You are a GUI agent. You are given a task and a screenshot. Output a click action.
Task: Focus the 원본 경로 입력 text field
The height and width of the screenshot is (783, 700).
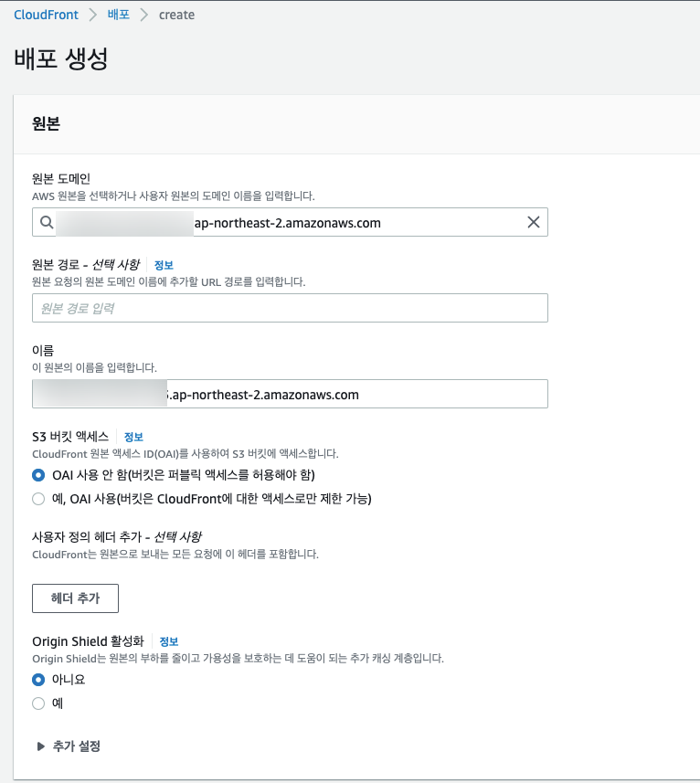click(x=290, y=308)
